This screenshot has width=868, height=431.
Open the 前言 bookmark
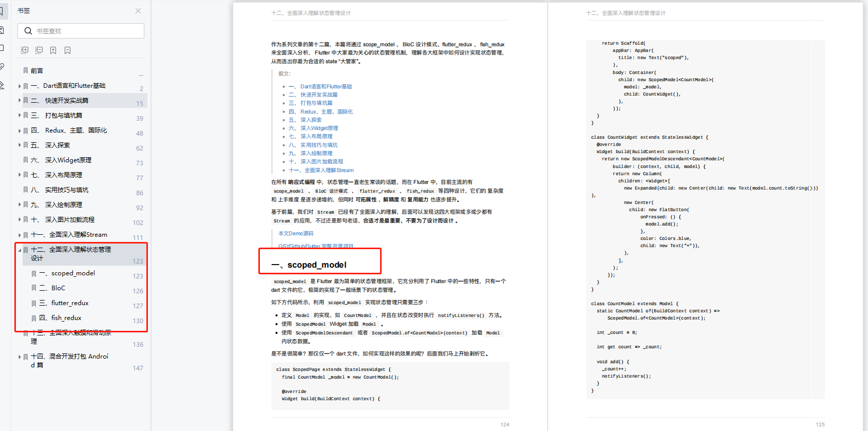pyautogui.click(x=37, y=71)
